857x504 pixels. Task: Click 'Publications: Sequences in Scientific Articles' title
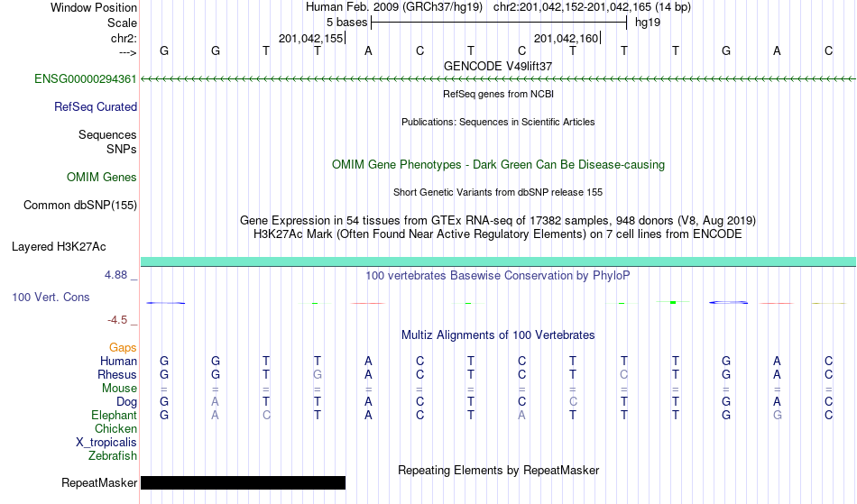coord(498,122)
